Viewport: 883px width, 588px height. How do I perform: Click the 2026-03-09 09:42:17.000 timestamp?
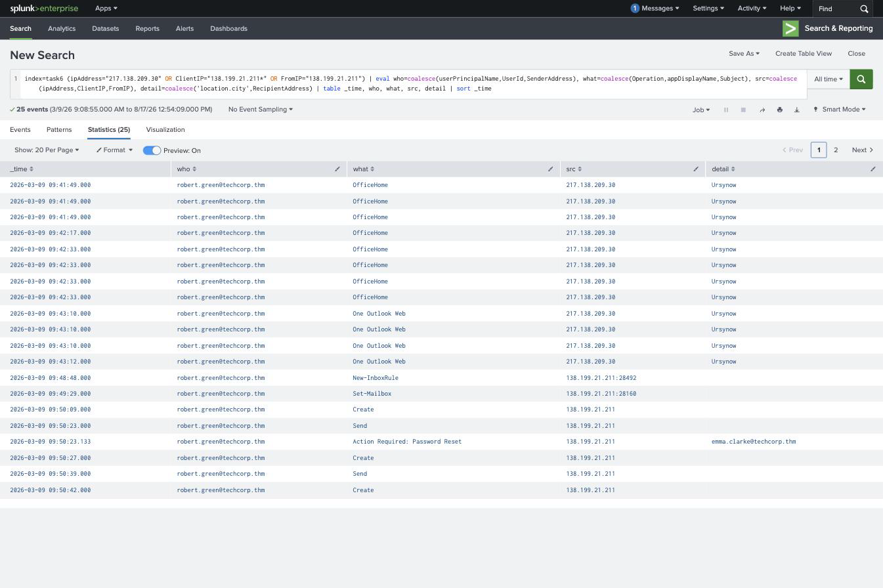click(x=51, y=233)
